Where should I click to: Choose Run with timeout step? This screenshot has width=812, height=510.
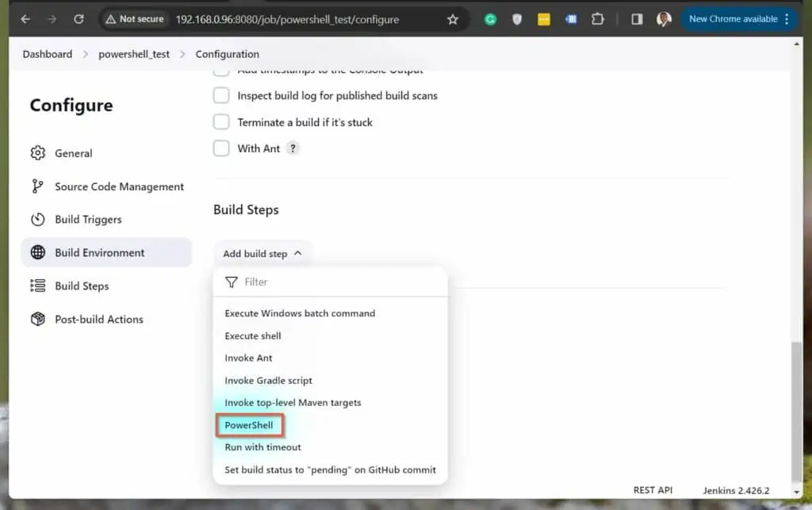click(x=262, y=447)
